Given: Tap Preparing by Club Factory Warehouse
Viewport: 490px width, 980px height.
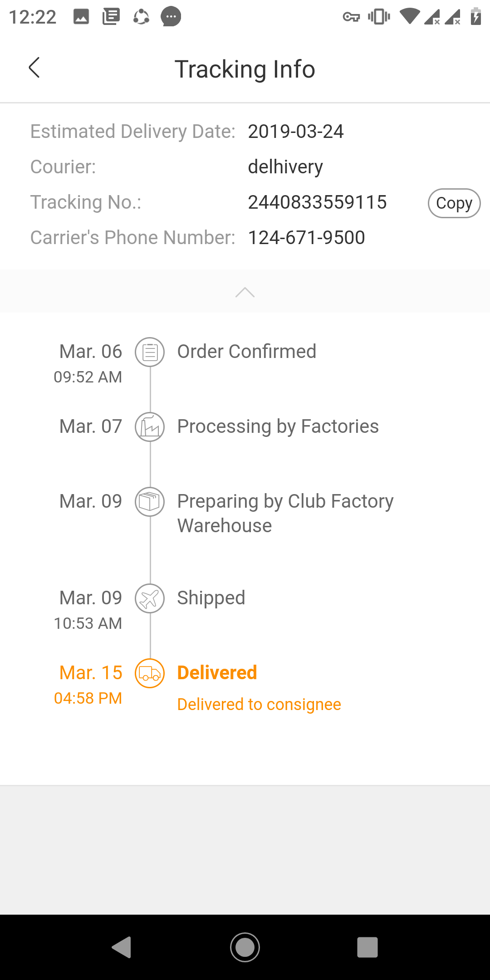Looking at the screenshot, I should click(285, 513).
